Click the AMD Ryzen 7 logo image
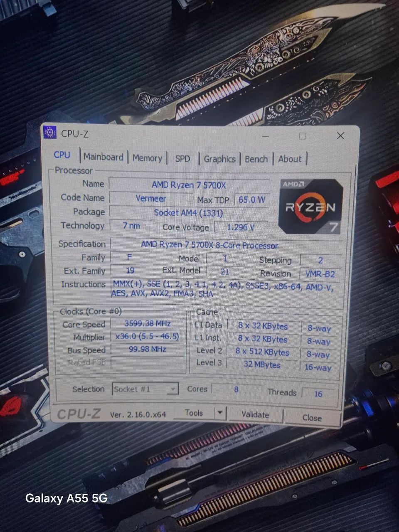 click(x=311, y=206)
